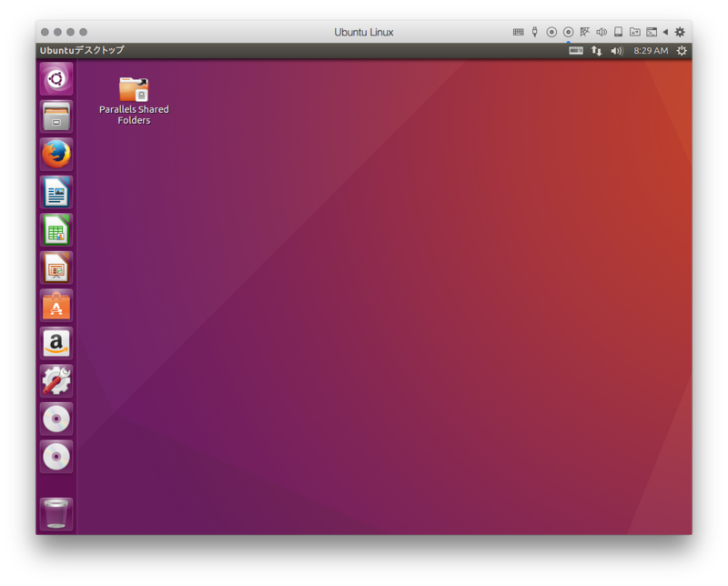This screenshot has width=728, height=586.
Task: Click the Parallels sound speaker icon
Action: pyautogui.click(x=602, y=32)
